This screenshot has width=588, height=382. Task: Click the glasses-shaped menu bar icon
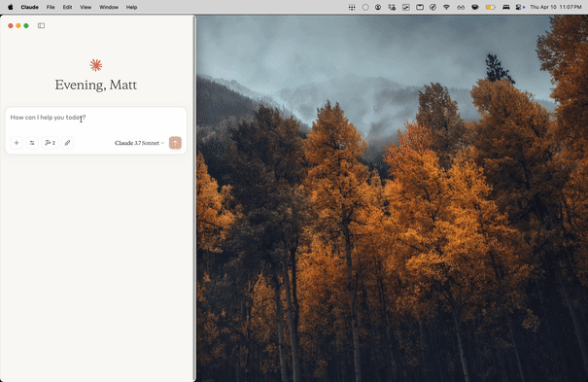461,7
